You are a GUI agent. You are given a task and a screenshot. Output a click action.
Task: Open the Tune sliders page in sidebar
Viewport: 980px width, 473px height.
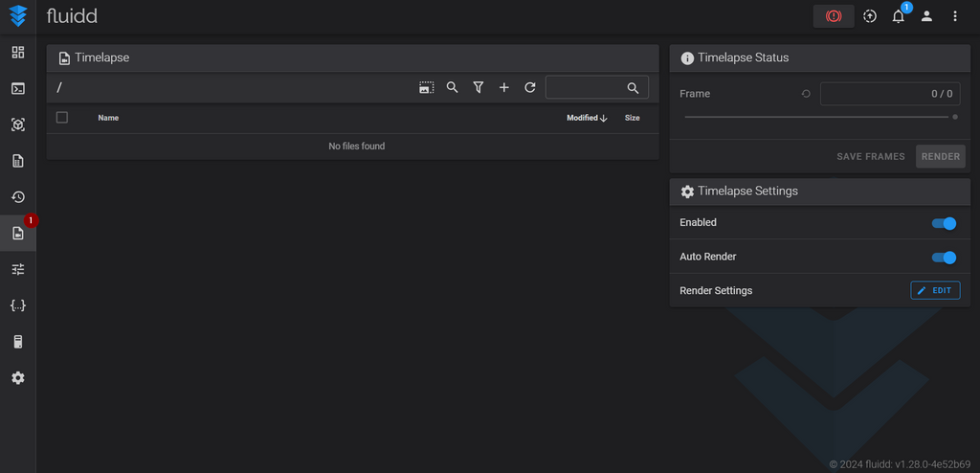point(17,270)
